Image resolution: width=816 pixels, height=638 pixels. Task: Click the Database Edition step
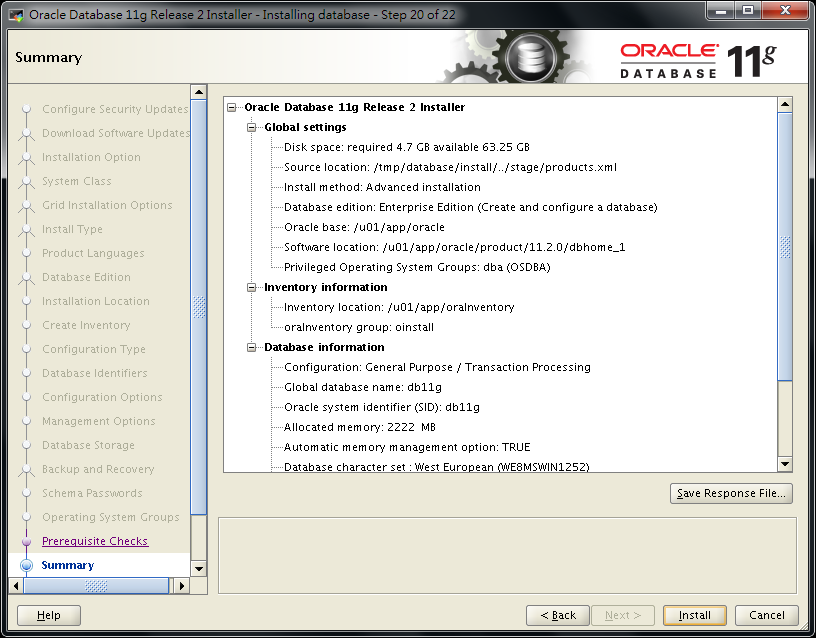(x=86, y=277)
